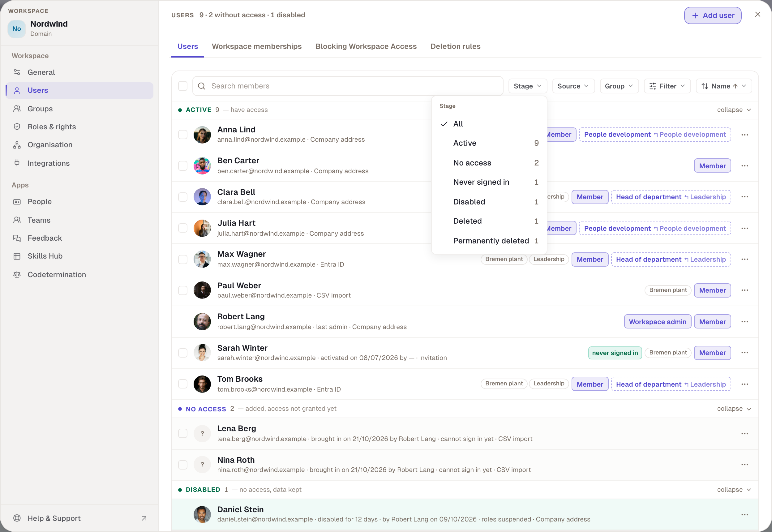Open the General settings icon in sidebar
This screenshot has width=772, height=532.
tap(17, 72)
